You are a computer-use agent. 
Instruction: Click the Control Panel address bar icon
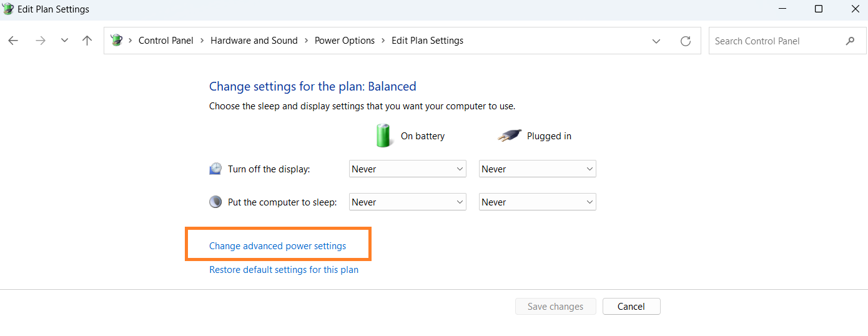[x=116, y=41]
